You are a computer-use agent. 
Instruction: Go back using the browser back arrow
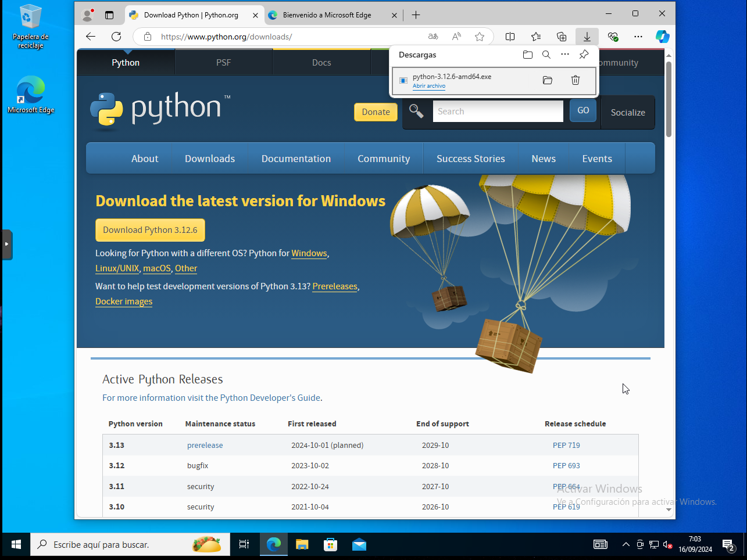point(91,37)
